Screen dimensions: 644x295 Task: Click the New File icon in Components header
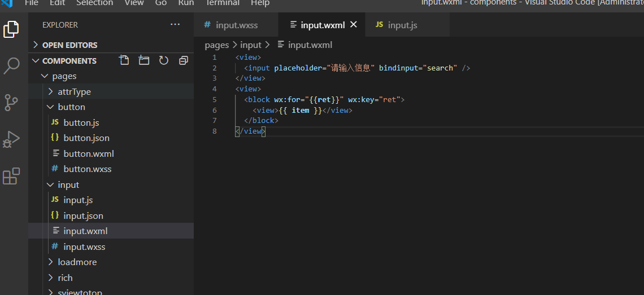pyautogui.click(x=124, y=60)
